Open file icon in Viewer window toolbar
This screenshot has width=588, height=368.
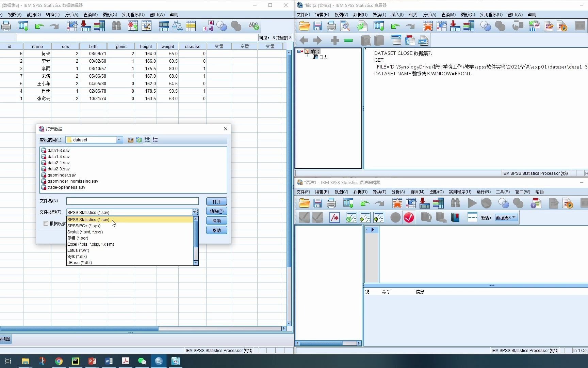coord(304,26)
